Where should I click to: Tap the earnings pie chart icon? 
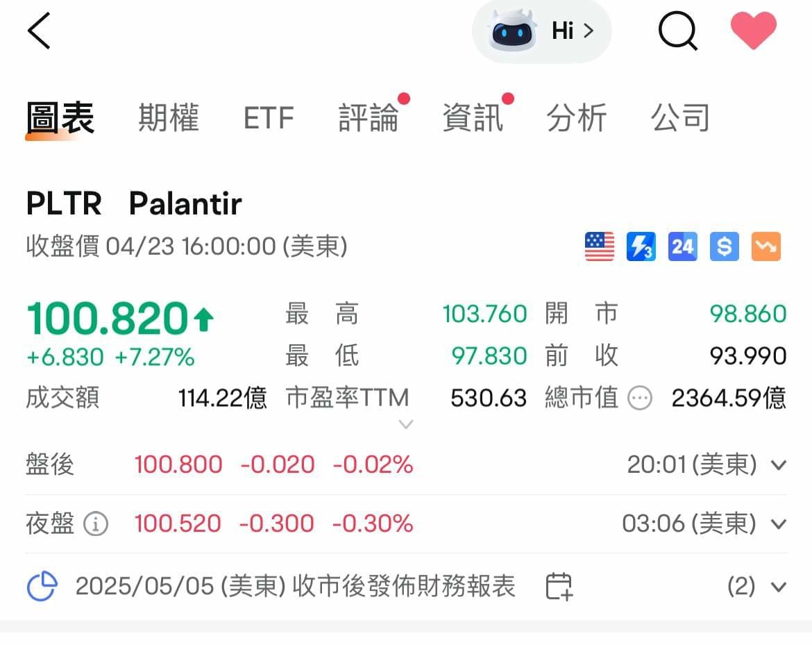click(x=42, y=587)
